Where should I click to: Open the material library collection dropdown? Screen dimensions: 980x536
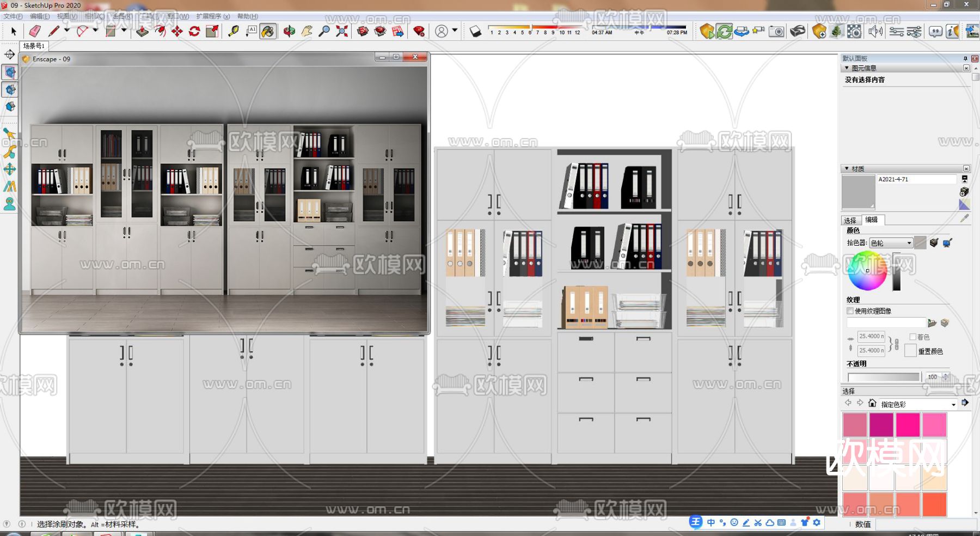tap(918, 404)
